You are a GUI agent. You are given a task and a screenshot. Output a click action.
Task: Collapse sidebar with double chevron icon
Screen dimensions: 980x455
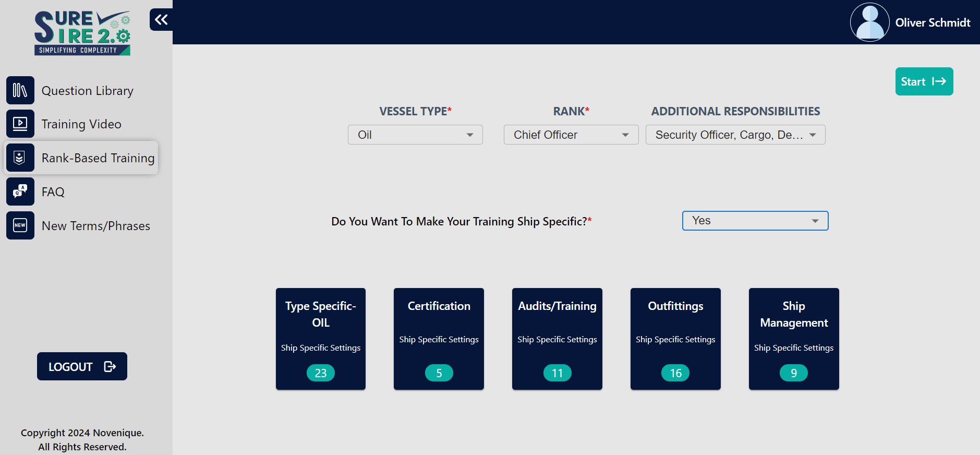(161, 20)
